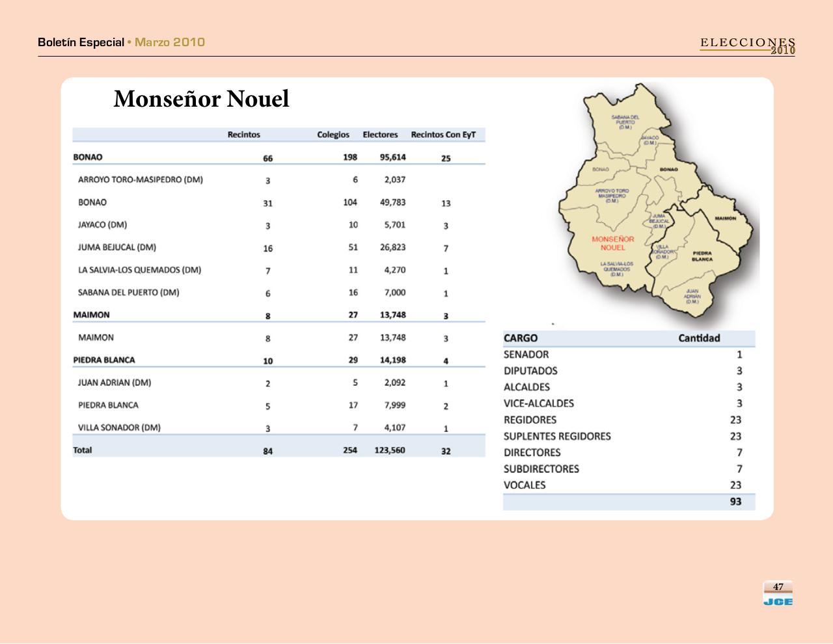The image size is (833, 644).
Task: Click the Monseñor Nouel page title
Action: click(201, 99)
